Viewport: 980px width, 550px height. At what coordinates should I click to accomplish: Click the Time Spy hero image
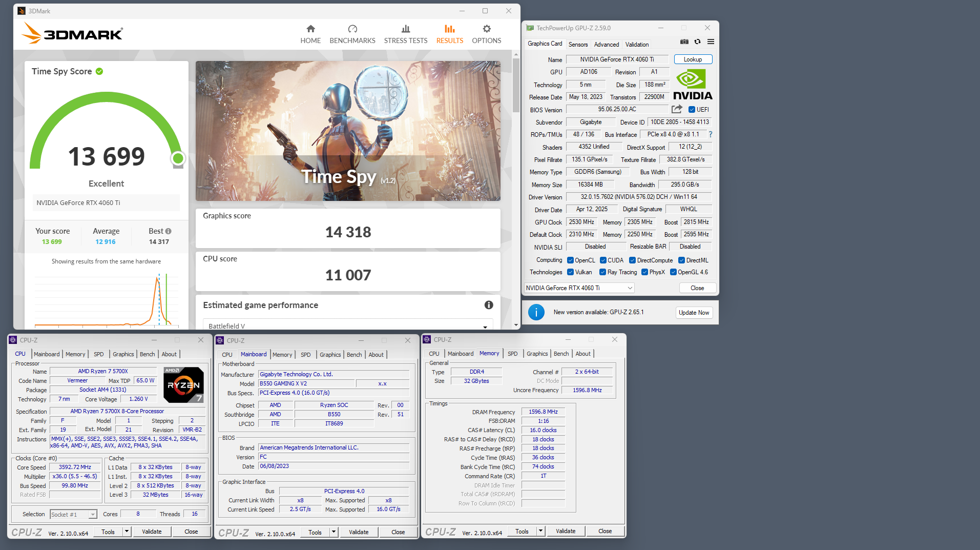click(x=348, y=131)
